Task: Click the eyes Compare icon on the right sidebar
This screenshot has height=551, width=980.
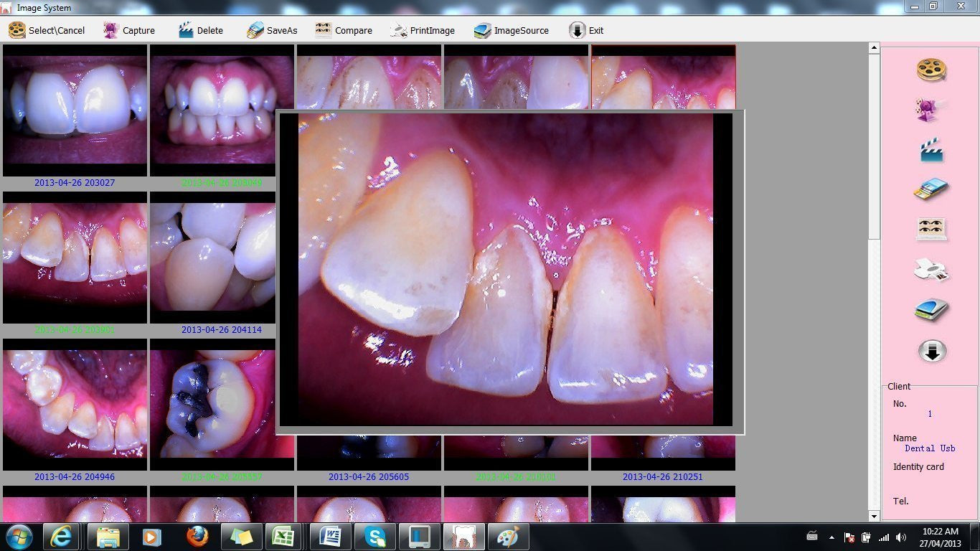Action: tap(930, 228)
